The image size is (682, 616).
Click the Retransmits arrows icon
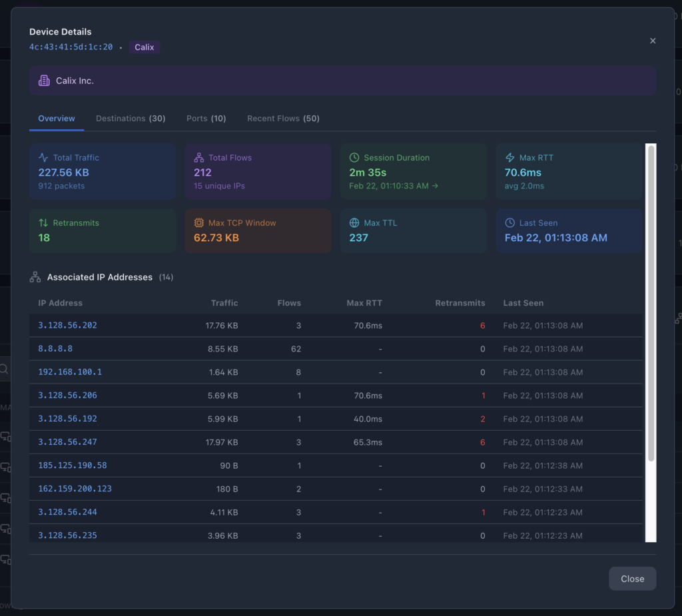43,223
